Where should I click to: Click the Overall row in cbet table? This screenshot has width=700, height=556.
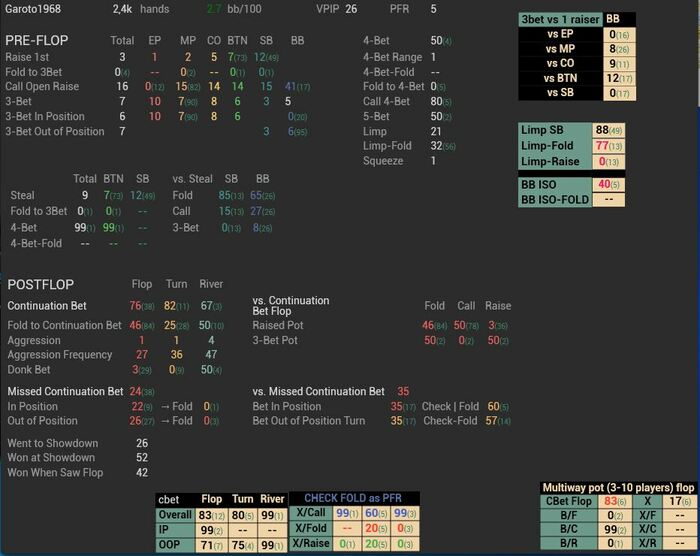click(x=221, y=515)
